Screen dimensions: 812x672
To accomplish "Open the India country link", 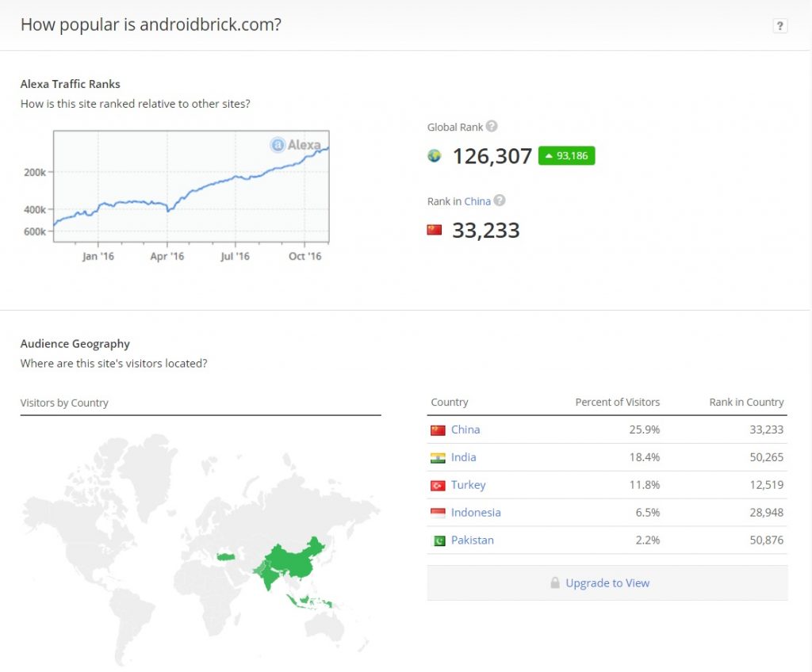I will [464, 457].
